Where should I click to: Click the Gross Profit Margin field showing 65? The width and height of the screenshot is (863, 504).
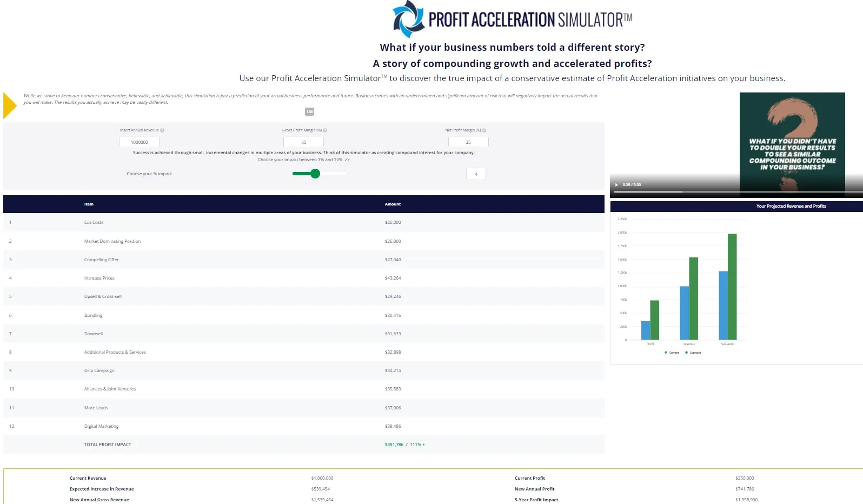(303, 142)
